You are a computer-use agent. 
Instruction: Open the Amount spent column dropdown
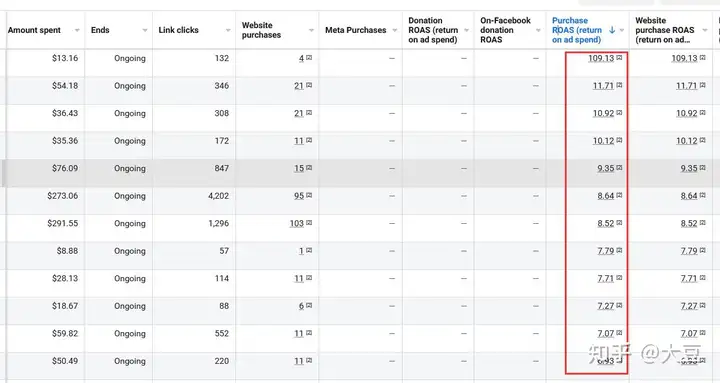[x=77, y=30]
